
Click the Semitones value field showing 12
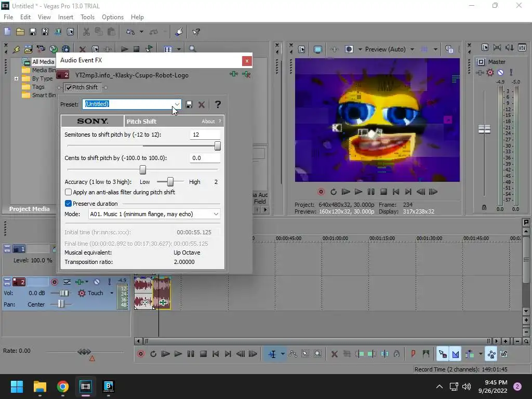tap(205, 135)
